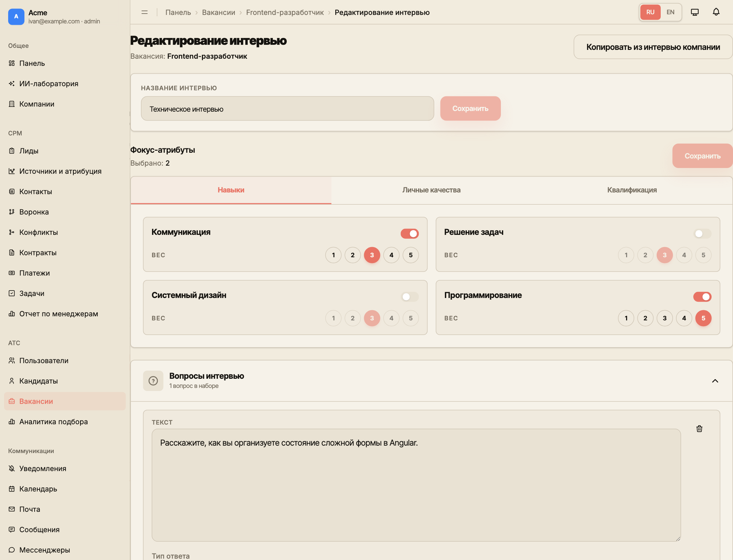Click the Панель sidebar grid icon
The width and height of the screenshot is (733, 560).
(12, 63)
